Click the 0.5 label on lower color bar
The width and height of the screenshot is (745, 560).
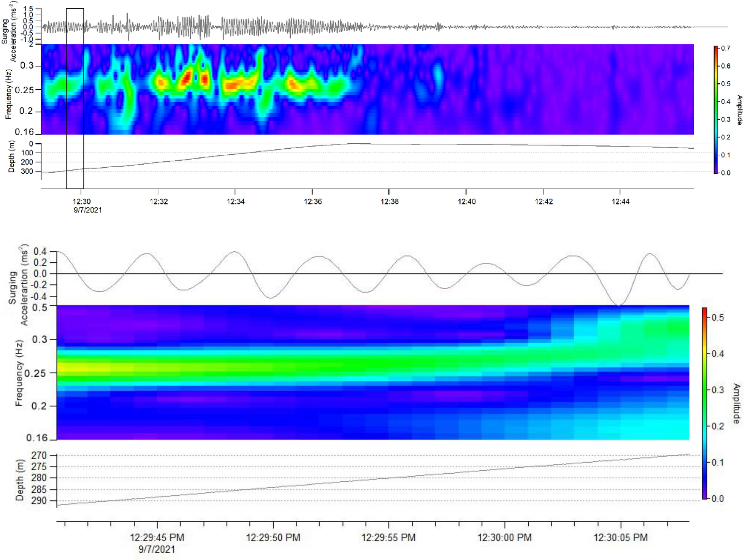tap(718, 317)
